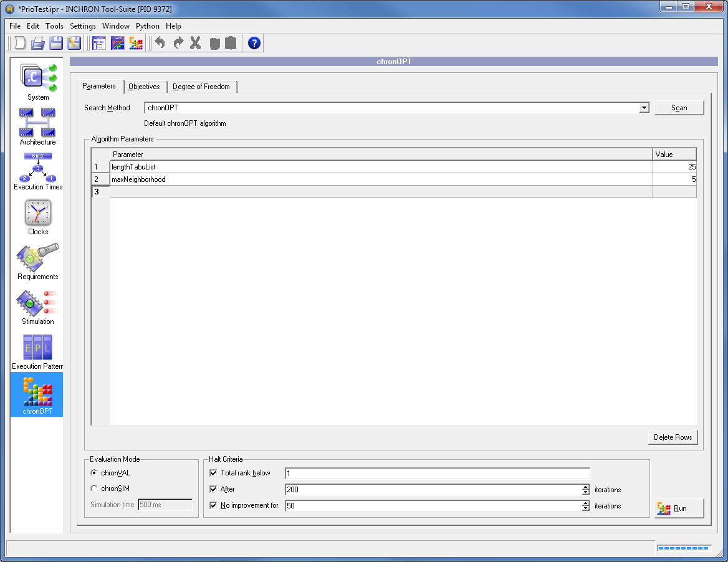Screen dimensions: 728x562
Task: Click the Total rank below input field
Action: tap(438, 473)
